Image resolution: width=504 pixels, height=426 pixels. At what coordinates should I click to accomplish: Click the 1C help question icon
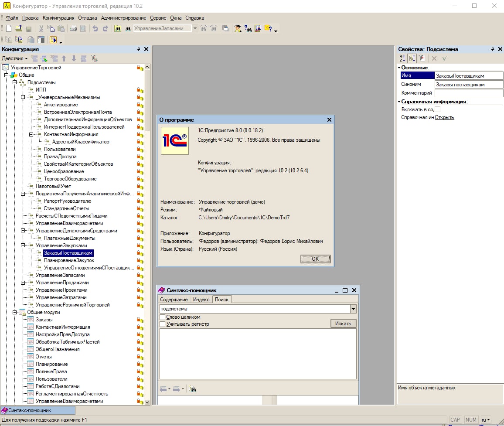click(268, 29)
